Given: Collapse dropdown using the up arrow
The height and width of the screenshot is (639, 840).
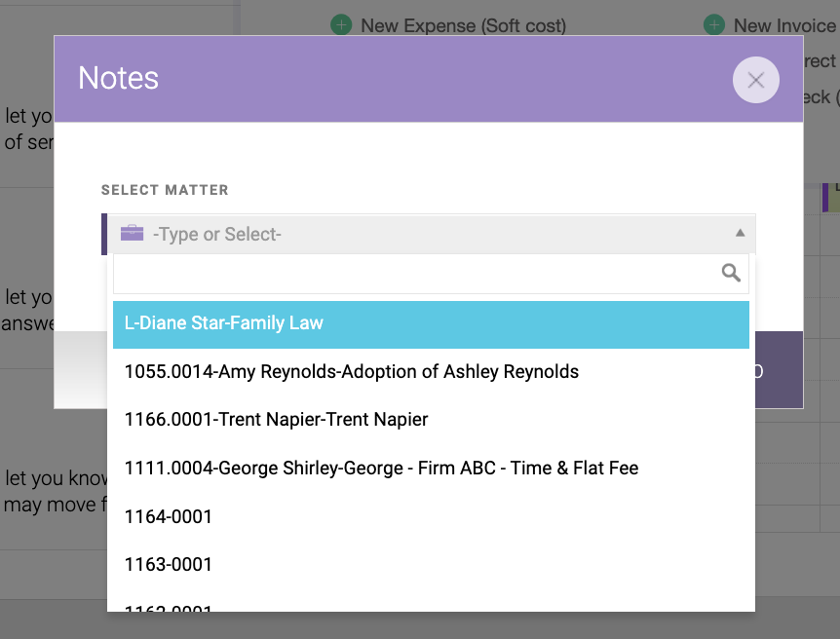Looking at the screenshot, I should (740, 233).
